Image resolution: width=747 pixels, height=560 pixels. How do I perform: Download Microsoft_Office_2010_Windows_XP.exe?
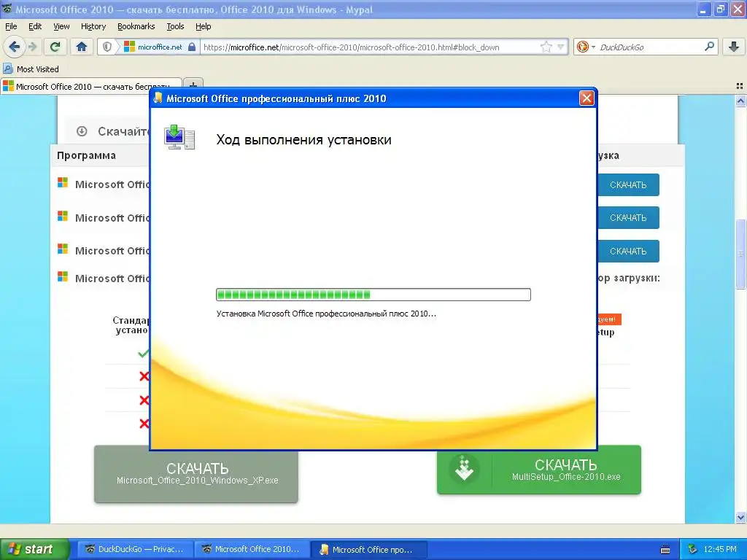pyautogui.click(x=196, y=474)
